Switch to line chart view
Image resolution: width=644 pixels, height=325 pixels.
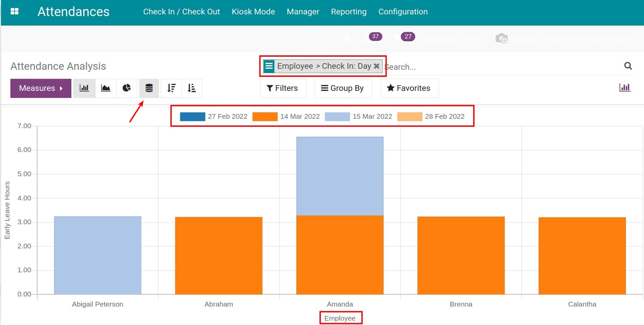pos(106,88)
